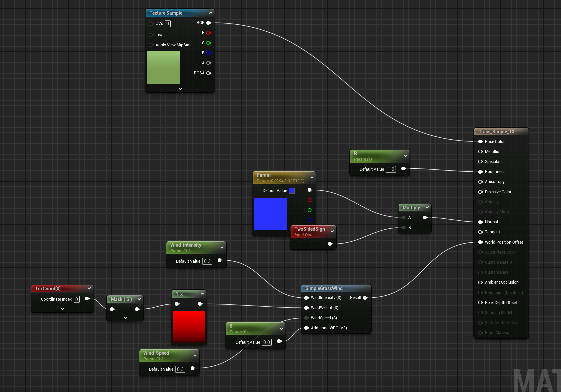Click the Ambient Occlusion input pin
This screenshot has height=392, width=561.
(481, 282)
